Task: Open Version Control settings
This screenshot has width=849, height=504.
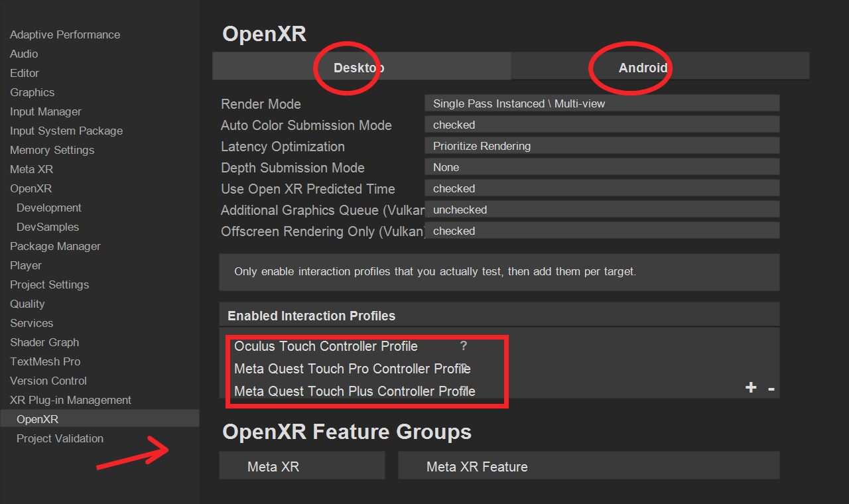Action: click(x=48, y=381)
